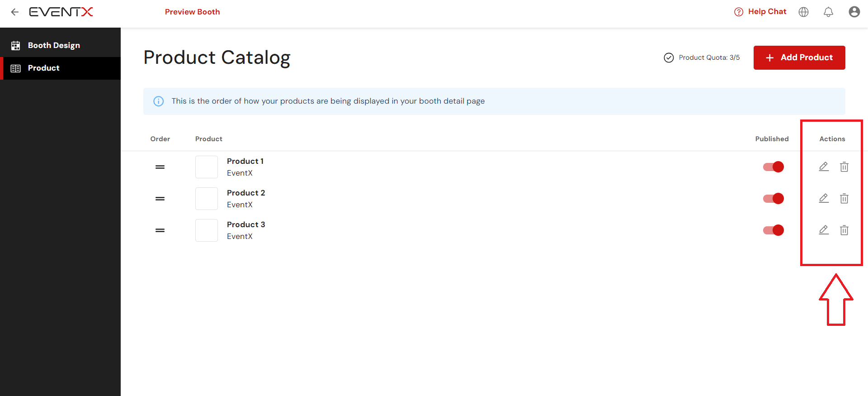This screenshot has height=396, width=868.
Task: Click the Booth Design sidebar icon
Action: pyautogui.click(x=16, y=45)
